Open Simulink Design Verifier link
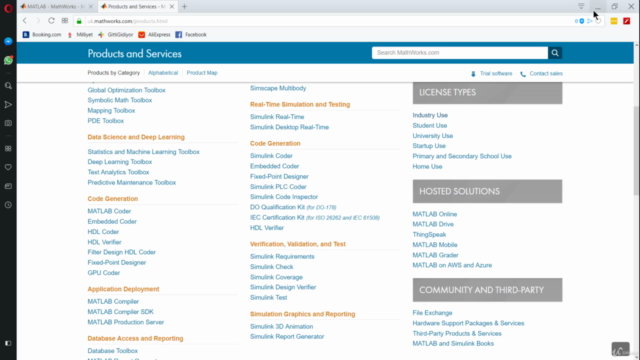This screenshot has width=640, height=360. (x=283, y=287)
